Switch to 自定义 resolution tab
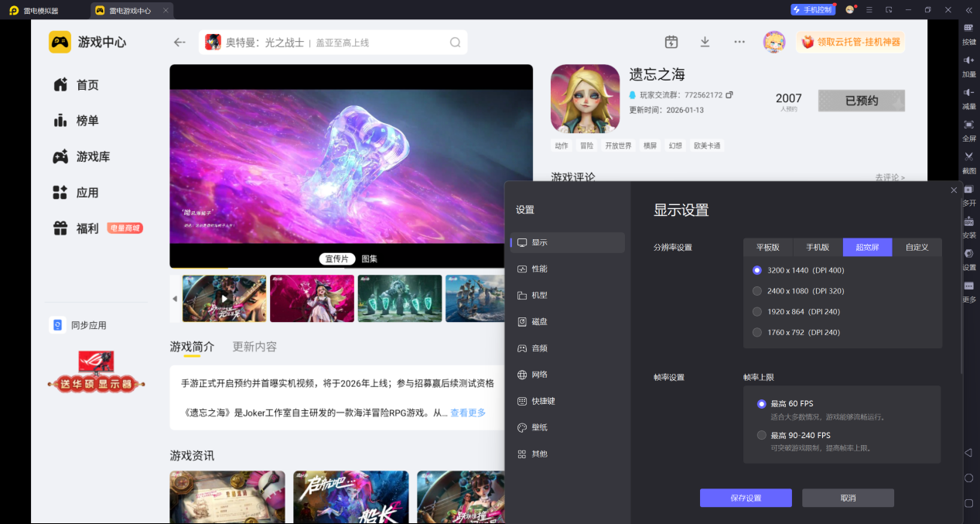 (917, 248)
